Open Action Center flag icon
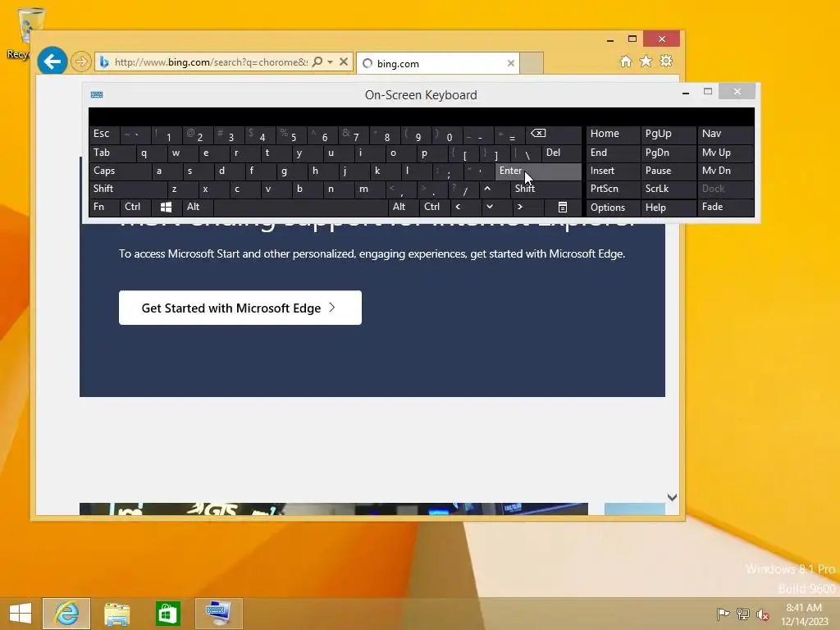Image resolution: width=840 pixels, height=630 pixels. [x=723, y=614]
